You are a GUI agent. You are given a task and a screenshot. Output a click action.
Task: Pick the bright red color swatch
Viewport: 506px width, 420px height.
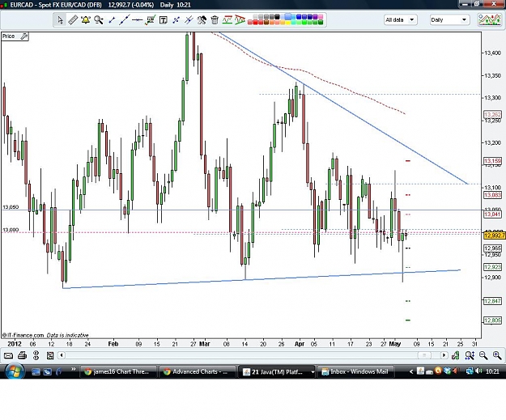point(255,23)
